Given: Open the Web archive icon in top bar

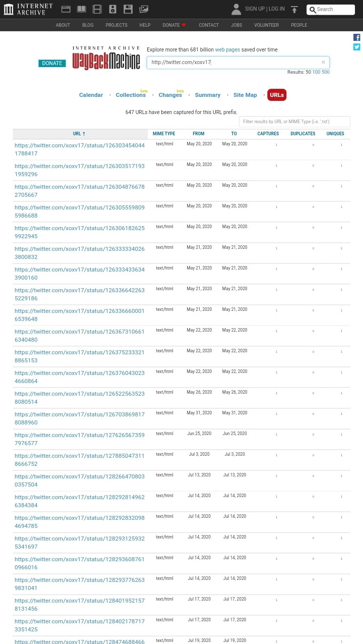Looking at the screenshot, I should point(66,9).
